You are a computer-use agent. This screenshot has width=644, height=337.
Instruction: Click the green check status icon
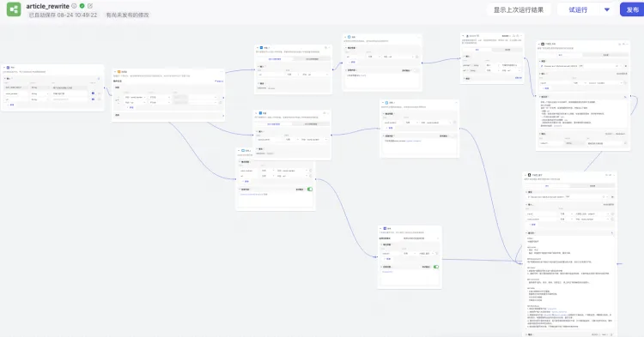(82, 6)
